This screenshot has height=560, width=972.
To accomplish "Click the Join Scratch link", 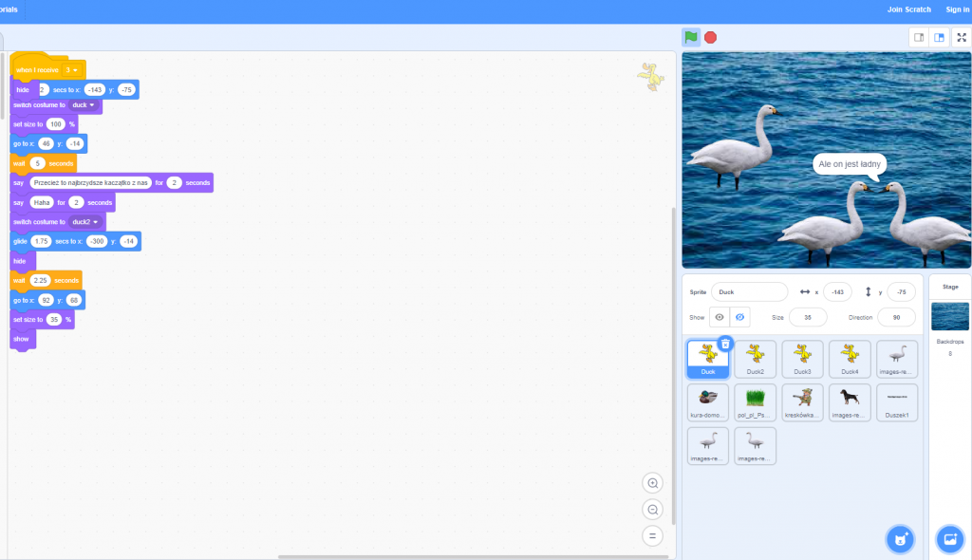I will coord(908,9).
